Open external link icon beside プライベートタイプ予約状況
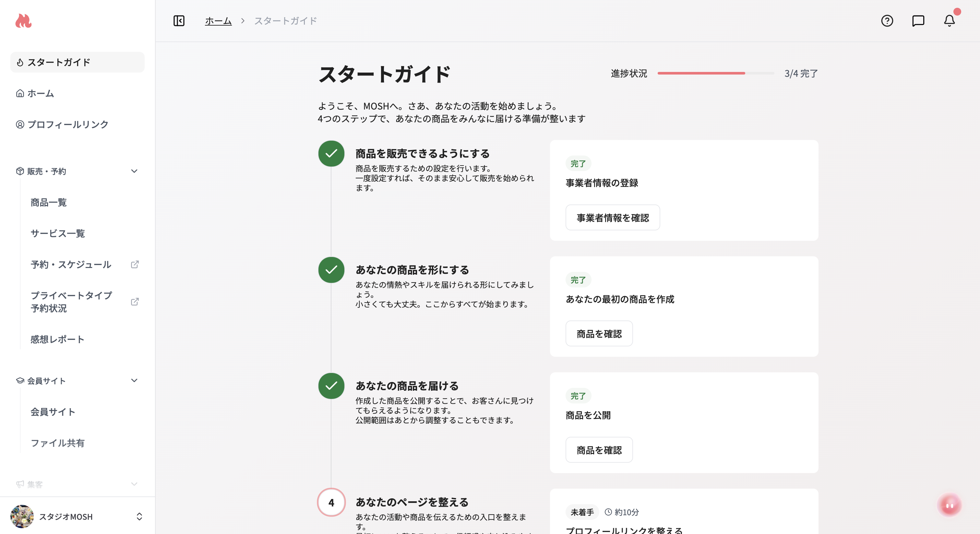Image resolution: width=980 pixels, height=534 pixels. (x=135, y=302)
